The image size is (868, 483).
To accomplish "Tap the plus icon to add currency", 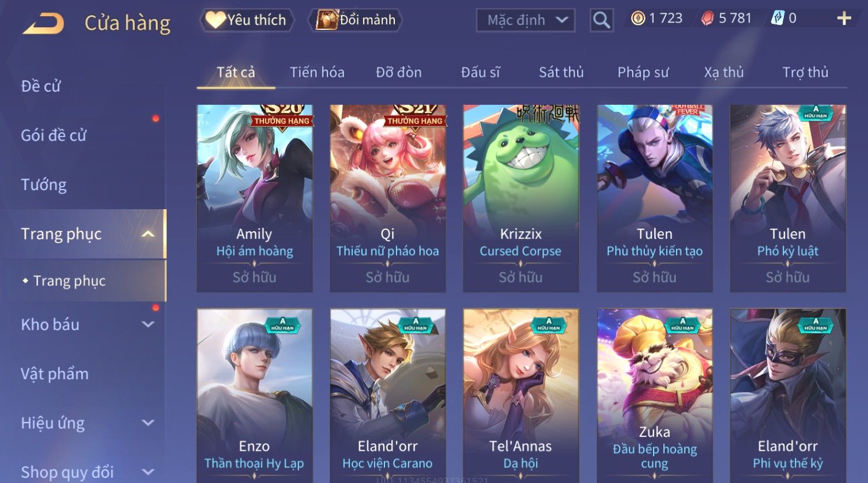I will tap(844, 19).
